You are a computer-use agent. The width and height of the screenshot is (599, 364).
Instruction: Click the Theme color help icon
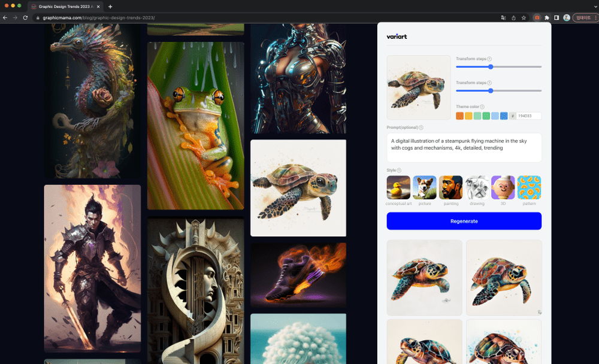tap(482, 107)
